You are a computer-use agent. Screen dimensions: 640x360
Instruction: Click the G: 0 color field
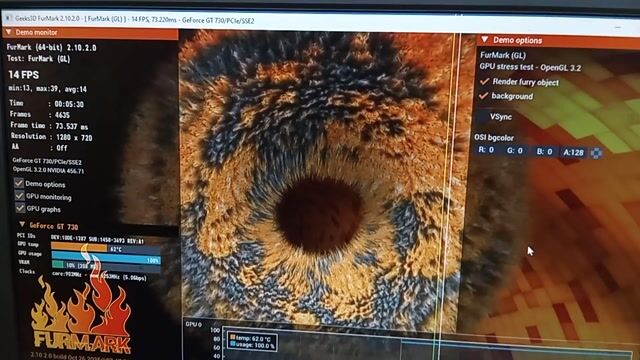(515, 151)
